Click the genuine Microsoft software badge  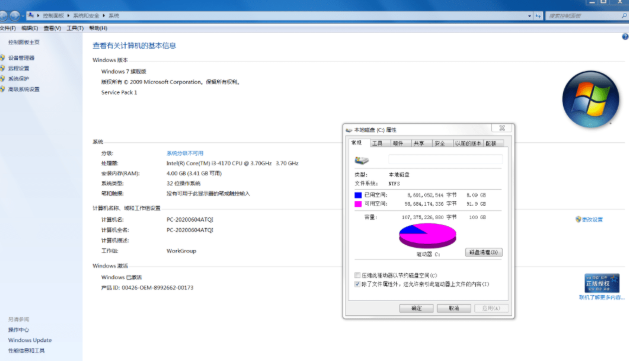pos(602,283)
